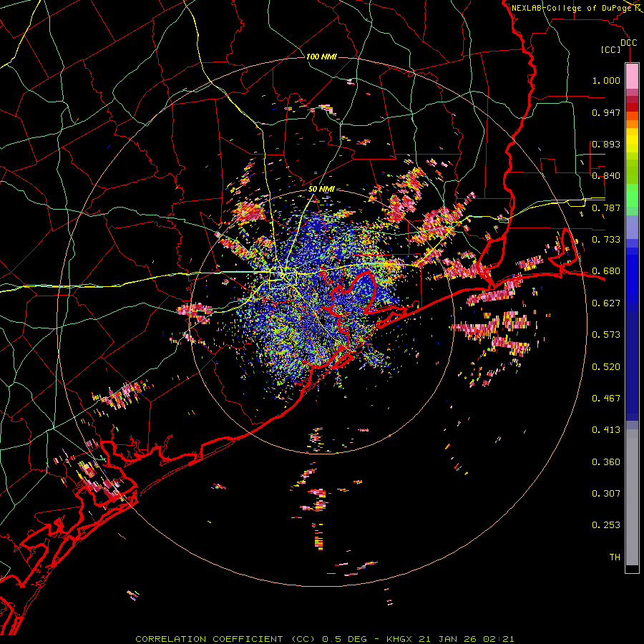Image resolution: width=644 pixels, height=644 pixels.
Task: Click the KHGX station identifier in the caption
Action: coord(400,639)
